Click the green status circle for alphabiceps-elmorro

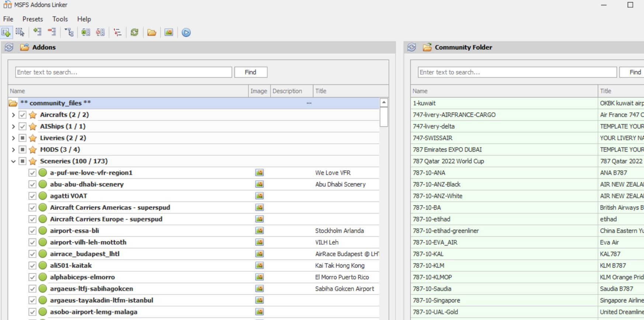(x=43, y=277)
